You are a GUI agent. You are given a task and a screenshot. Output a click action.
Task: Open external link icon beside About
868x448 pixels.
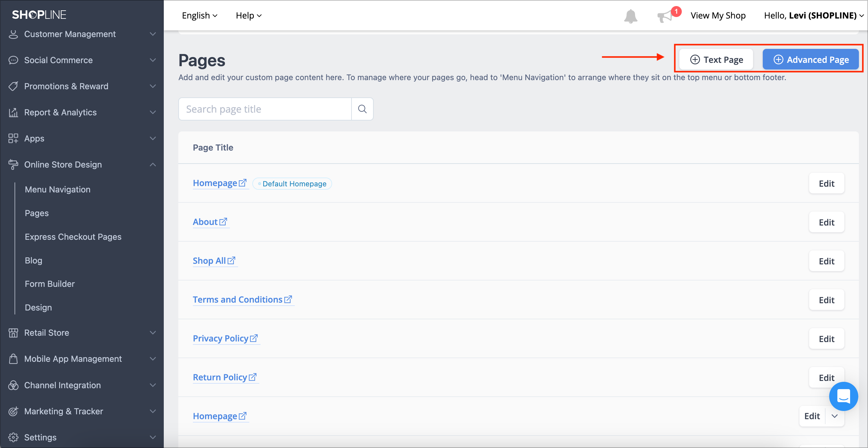[223, 222]
